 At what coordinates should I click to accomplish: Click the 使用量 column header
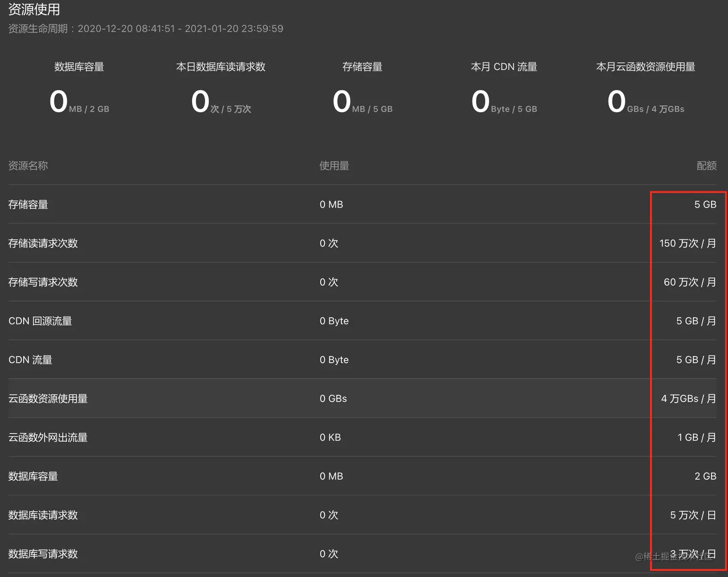[334, 166]
